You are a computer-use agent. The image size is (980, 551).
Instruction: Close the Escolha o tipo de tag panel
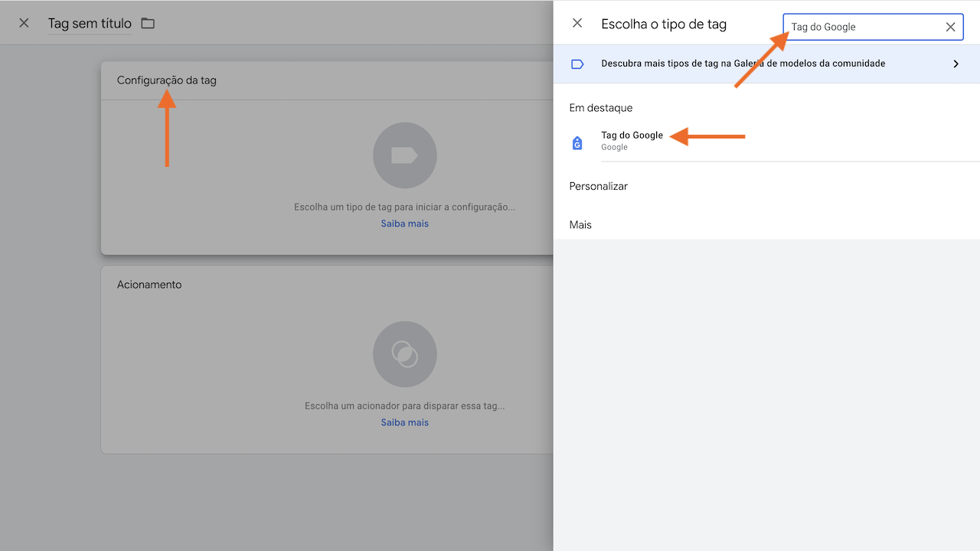point(577,23)
